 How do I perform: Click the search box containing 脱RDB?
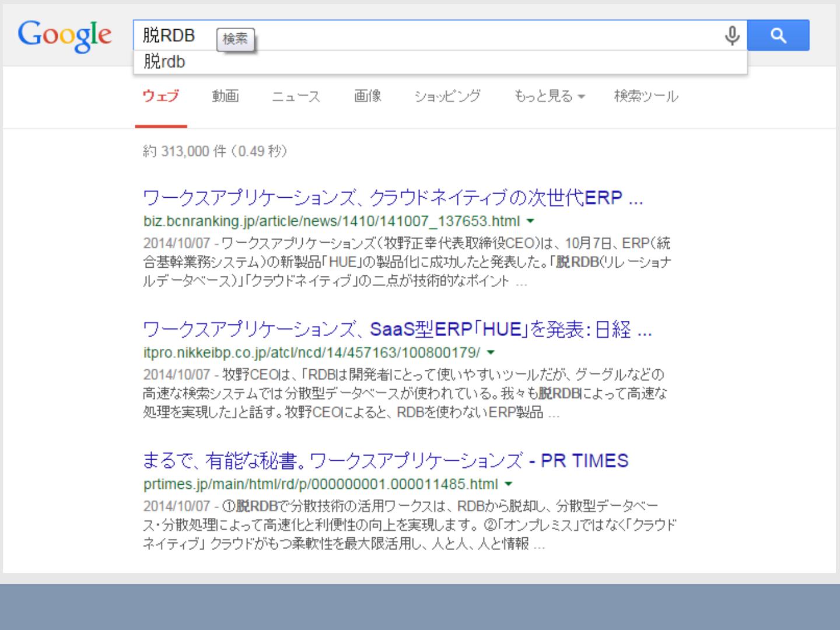[x=467, y=36]
